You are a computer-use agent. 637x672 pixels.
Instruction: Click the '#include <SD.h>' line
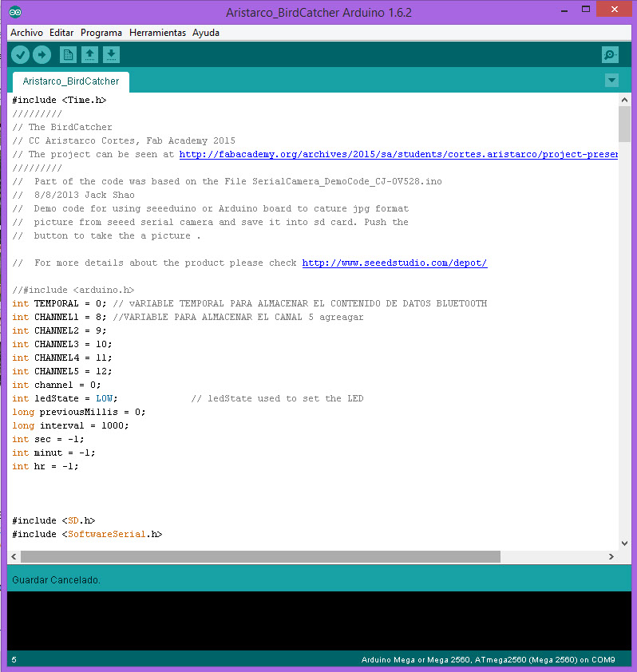click(x=53, y=520)
